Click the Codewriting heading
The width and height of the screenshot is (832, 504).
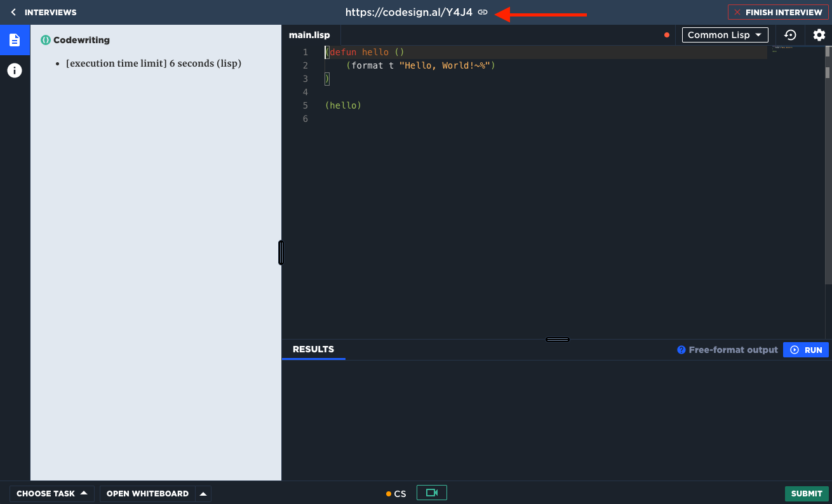pos(81,40)
